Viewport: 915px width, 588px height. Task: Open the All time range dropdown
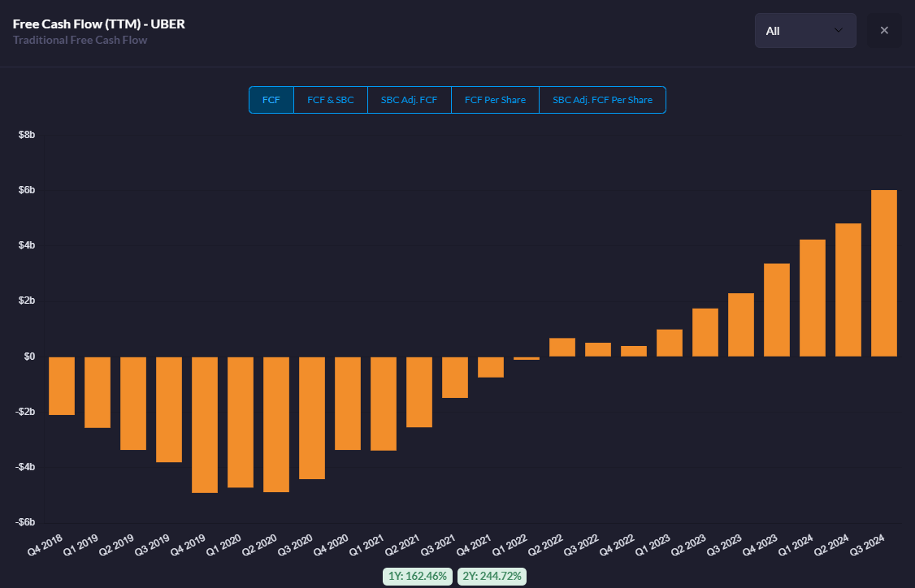coord(804,31)
